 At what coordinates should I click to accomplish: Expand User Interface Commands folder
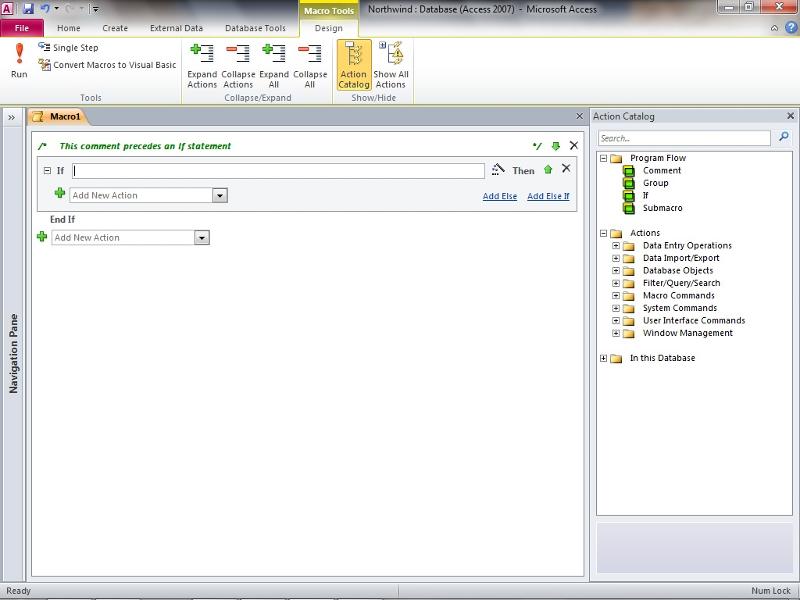click(x=616, y=320)
